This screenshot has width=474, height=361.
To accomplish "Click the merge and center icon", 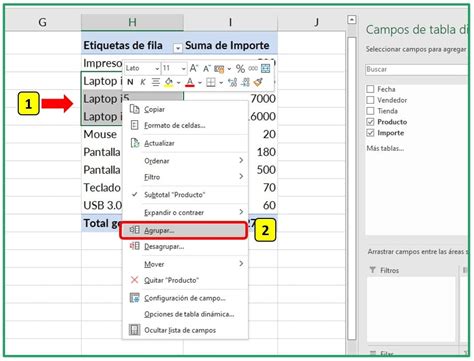I will tap(266, 68).
